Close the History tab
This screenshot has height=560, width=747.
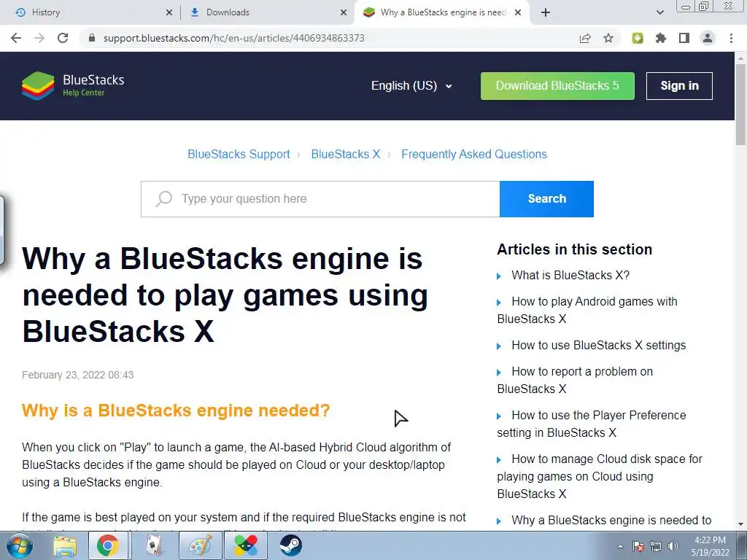(169, 13)
